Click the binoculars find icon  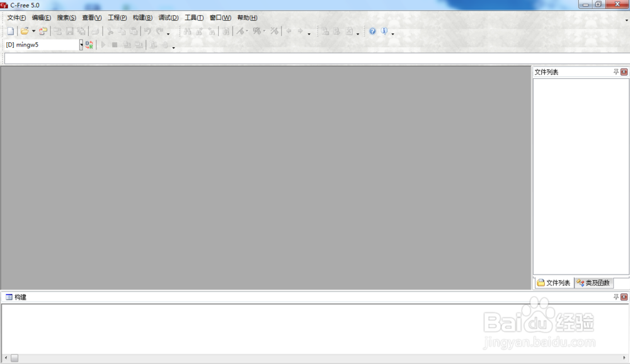click(x=187, y=31)
